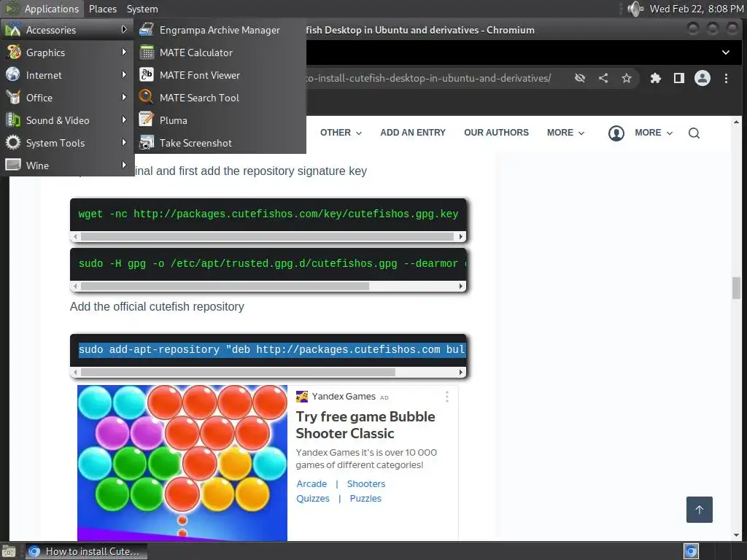This screenshot has width=747, height=560.
Task: Open the Chromium profile avatar
Action: point(703,78)
